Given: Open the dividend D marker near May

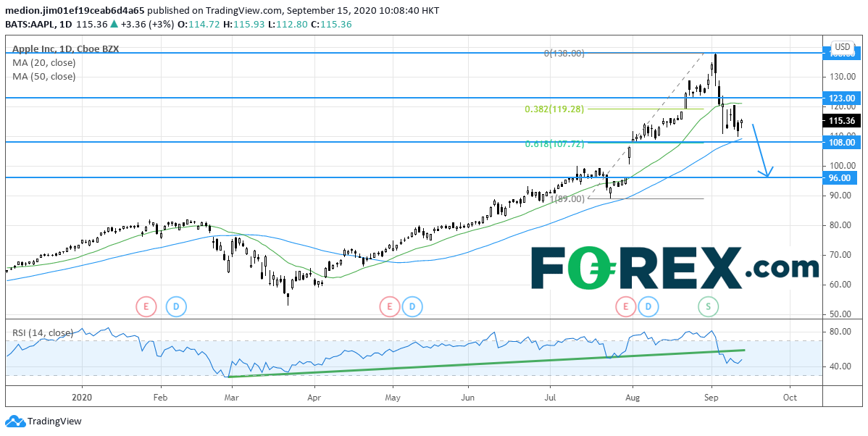Looking at the screenshot, I should [412, 306].
